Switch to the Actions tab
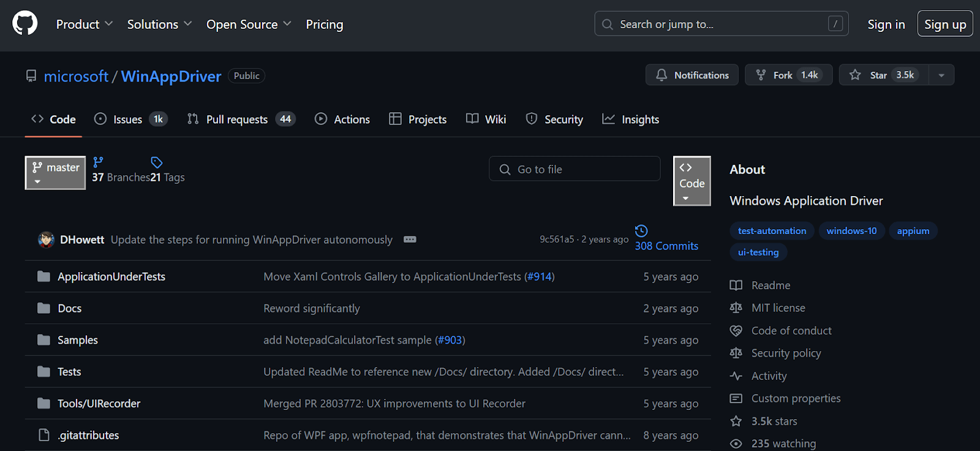 pyautogui.click(x=342, y=119)
